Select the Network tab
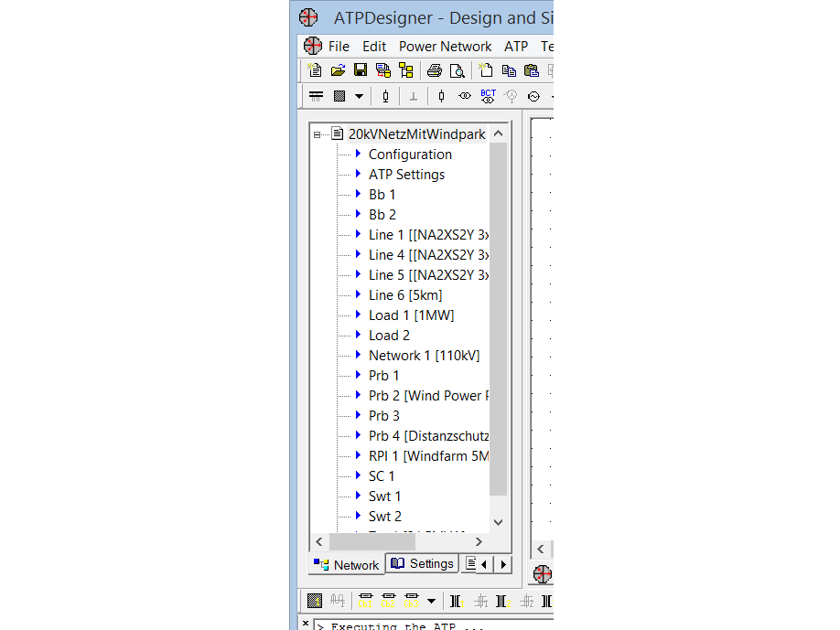Image resolution: width=840 pixels, height=630 pixels. pos(347,564)
